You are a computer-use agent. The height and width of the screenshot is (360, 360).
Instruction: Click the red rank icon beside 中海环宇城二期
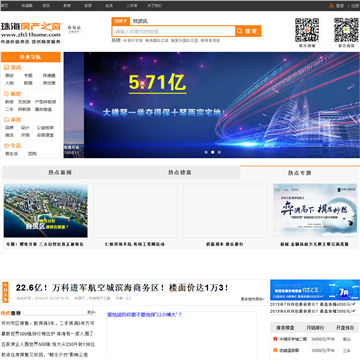(x=275, y=339)
